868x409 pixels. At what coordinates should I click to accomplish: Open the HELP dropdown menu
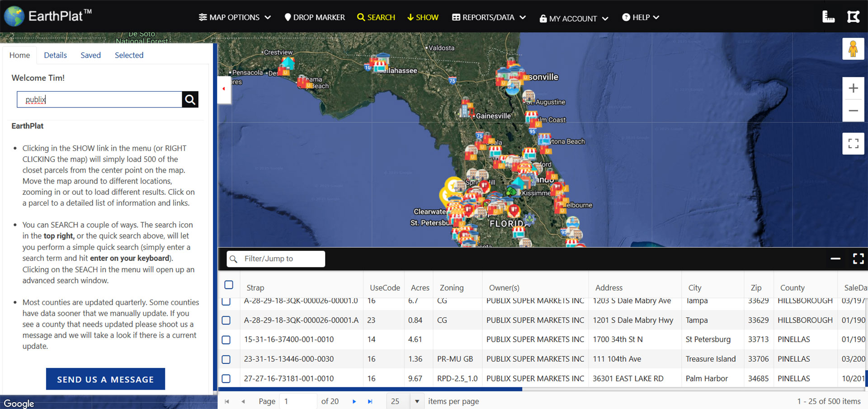coord(641,17)
